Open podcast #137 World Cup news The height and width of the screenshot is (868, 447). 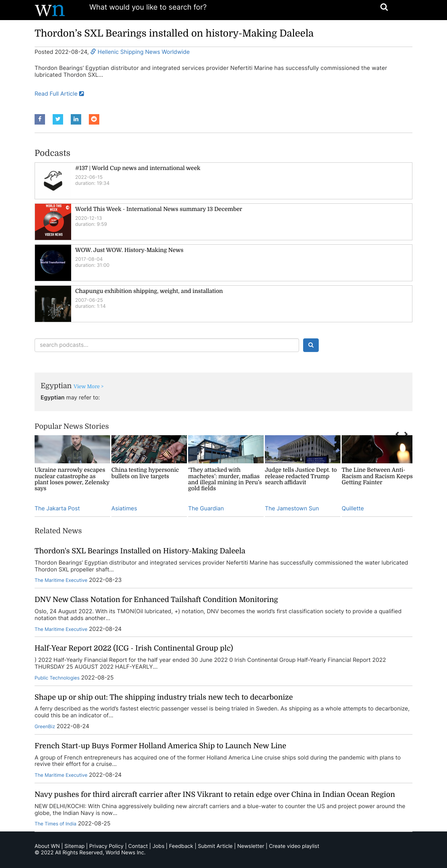(137, 168)
